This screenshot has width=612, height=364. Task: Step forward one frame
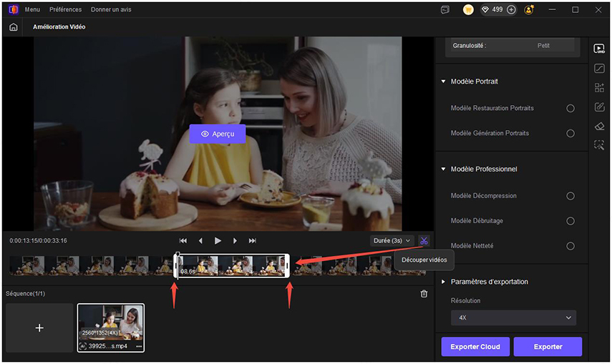click(235, 241)
